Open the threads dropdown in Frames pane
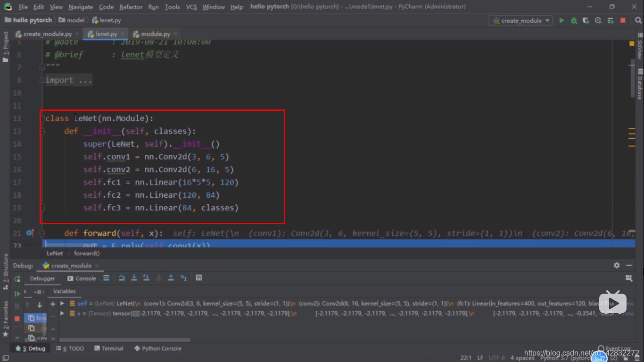Image resolution: width=644 pixels, height=362 pixels. (x=39, y=292)
